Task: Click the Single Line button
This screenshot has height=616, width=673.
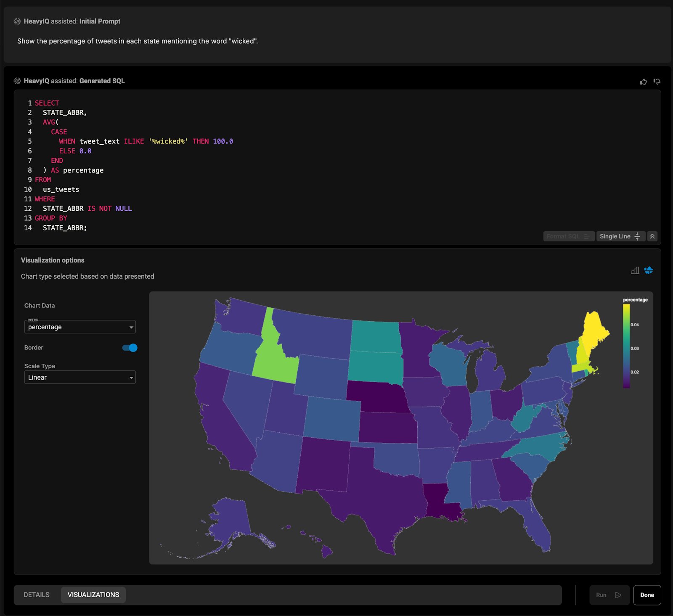Action: pos(620,236)
